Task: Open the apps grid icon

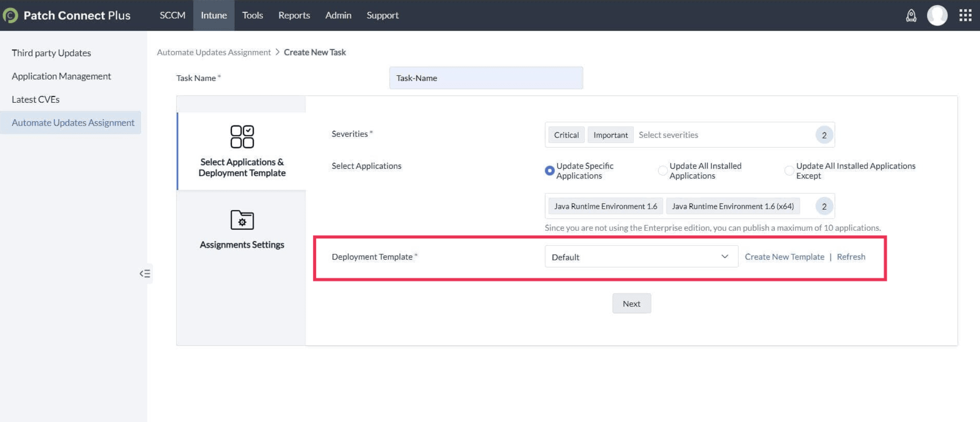Action: [965, 15]
